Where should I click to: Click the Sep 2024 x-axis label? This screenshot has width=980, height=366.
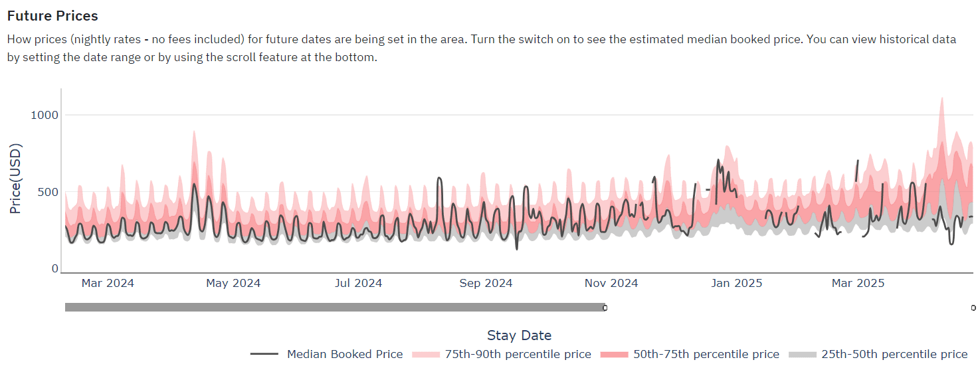coord(486,283)
